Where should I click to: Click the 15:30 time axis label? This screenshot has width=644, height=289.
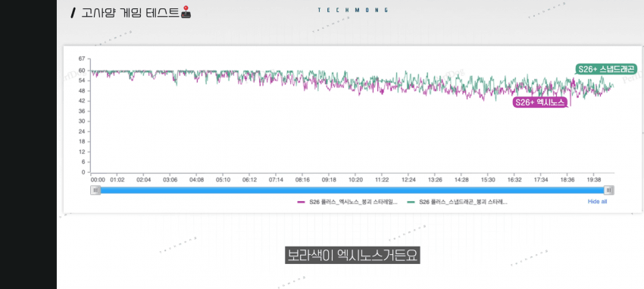coord(488,180)
